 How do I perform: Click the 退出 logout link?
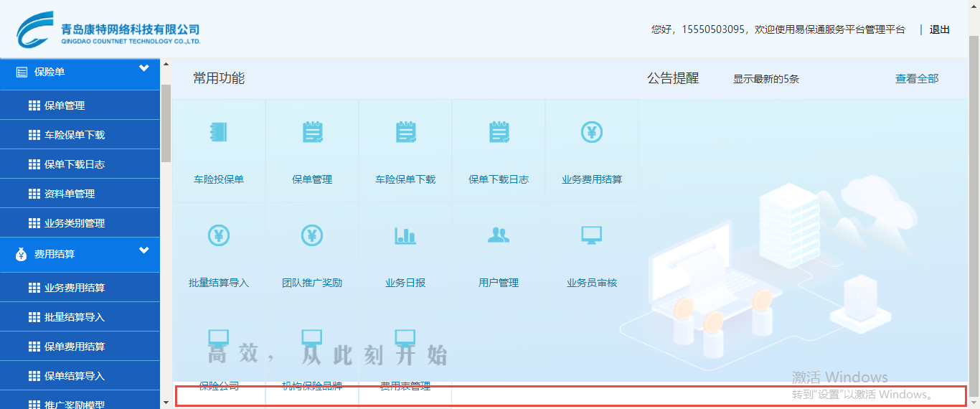click(x=940, y=29)
